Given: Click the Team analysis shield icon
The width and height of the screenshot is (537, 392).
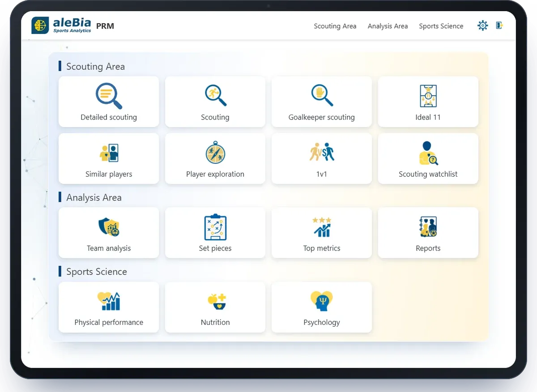Looking at the screenshot, I should point(109,227).
